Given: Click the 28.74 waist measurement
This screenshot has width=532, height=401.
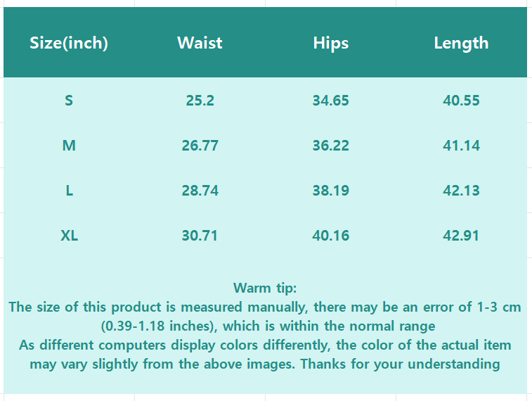Looking at the screenshot, I should coord(200,191).
